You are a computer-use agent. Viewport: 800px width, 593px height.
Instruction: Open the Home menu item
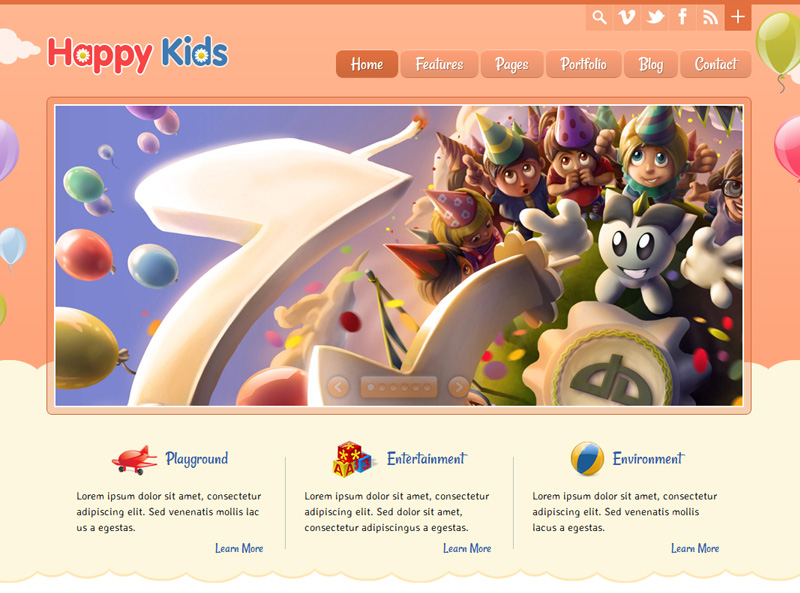367,64
